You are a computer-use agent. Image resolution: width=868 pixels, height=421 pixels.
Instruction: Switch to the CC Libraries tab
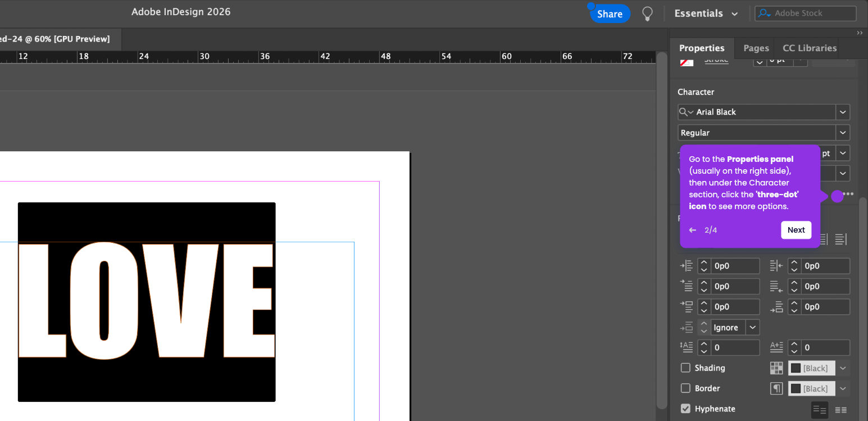pos(810,48)
